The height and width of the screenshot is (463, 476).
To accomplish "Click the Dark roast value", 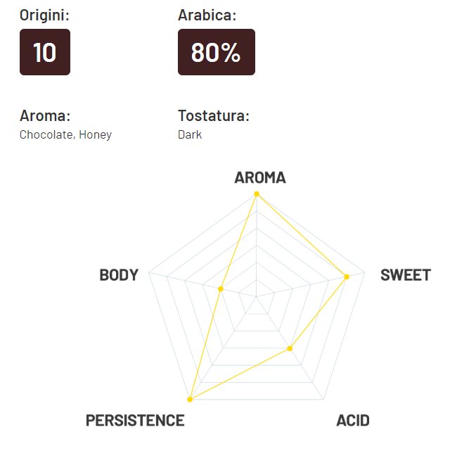I will (190, 134).
